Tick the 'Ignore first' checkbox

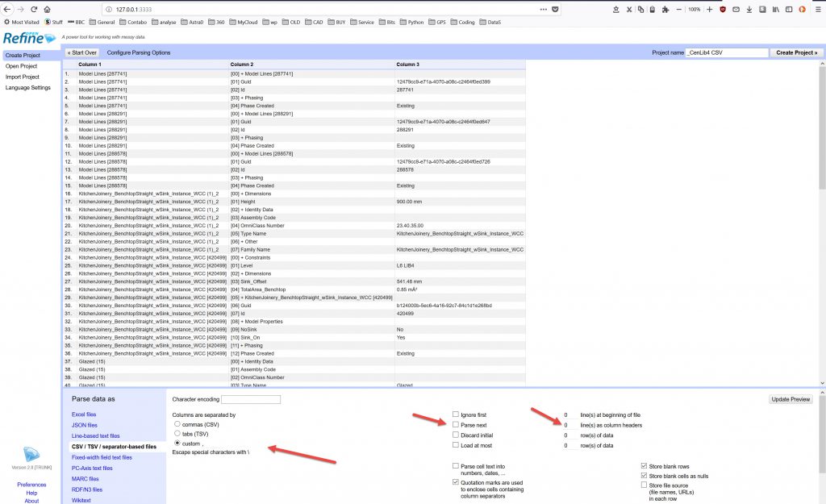456,414
